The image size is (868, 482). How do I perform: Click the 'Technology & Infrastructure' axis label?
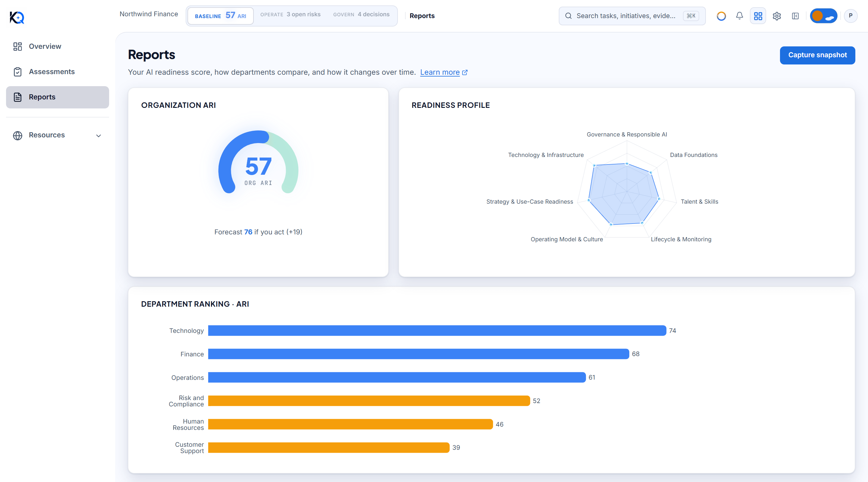tap(546, 155)
